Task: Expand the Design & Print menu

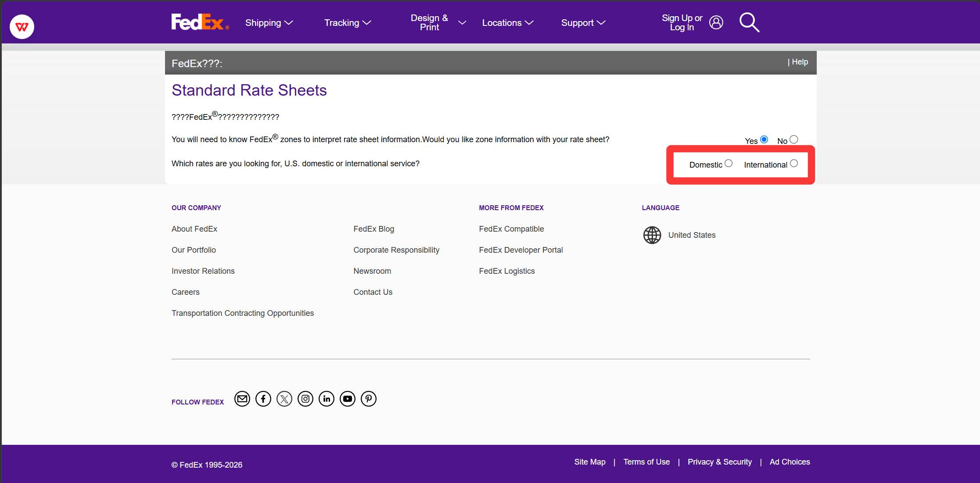Action: coord(438,22)
